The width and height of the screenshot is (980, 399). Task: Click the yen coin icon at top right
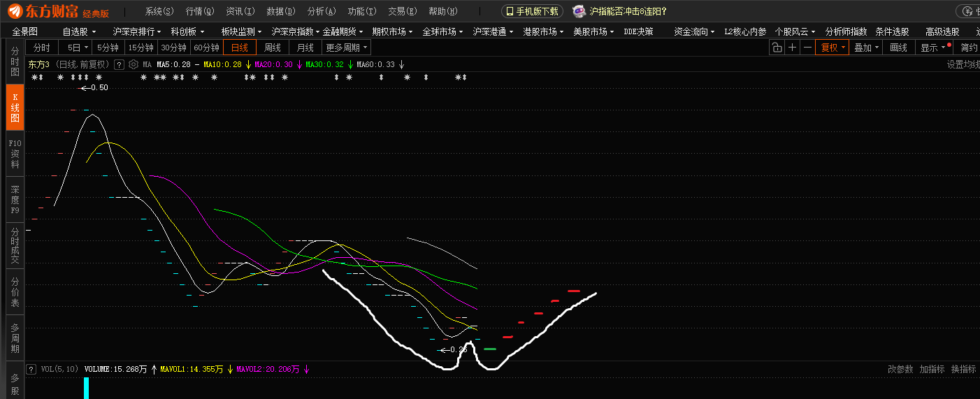coord(967,11)
